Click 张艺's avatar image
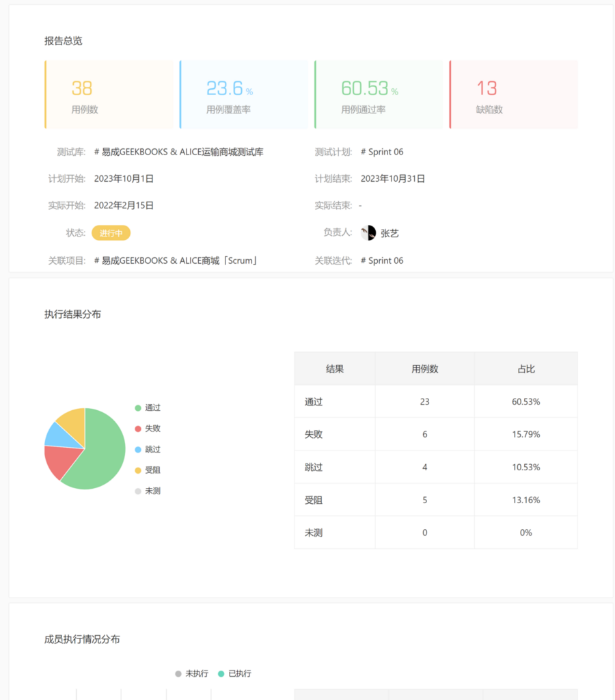615x700 pixels. pyautogui.click(x=368, y=232)
